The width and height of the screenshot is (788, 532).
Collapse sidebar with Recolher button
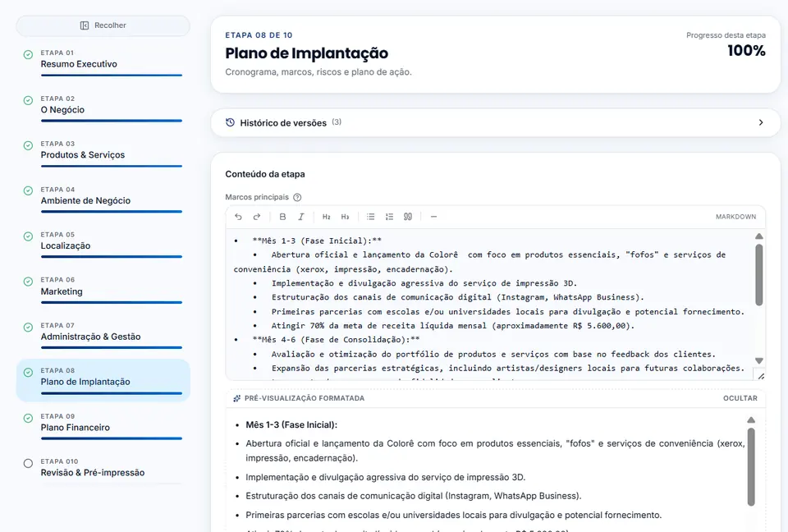(x=103, y=25)
